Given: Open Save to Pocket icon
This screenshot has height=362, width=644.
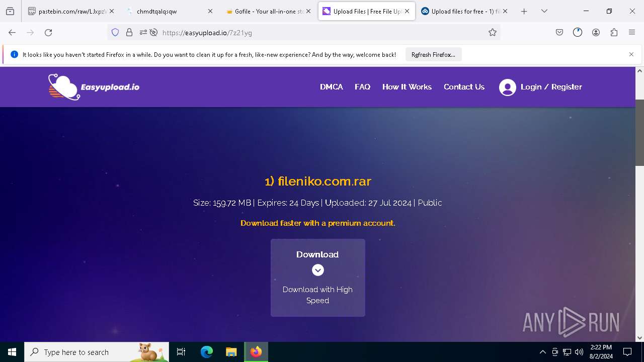Looking at the screenshot, I should (x=559, y=33).
